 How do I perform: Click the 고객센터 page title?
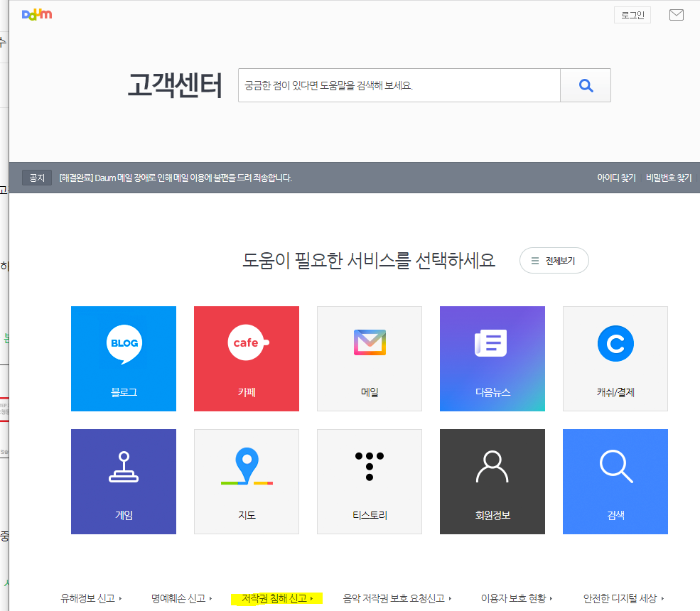(x=175, y=85)
